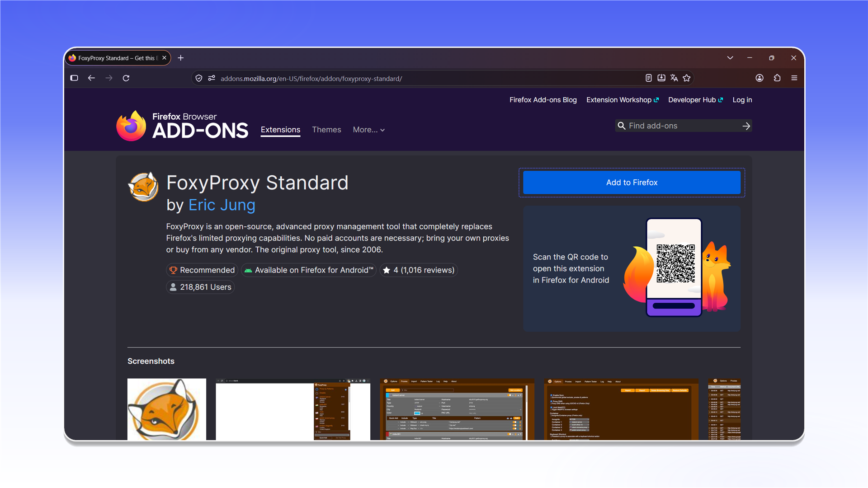Click the Add to Firefox button

[x=632, y=183]
